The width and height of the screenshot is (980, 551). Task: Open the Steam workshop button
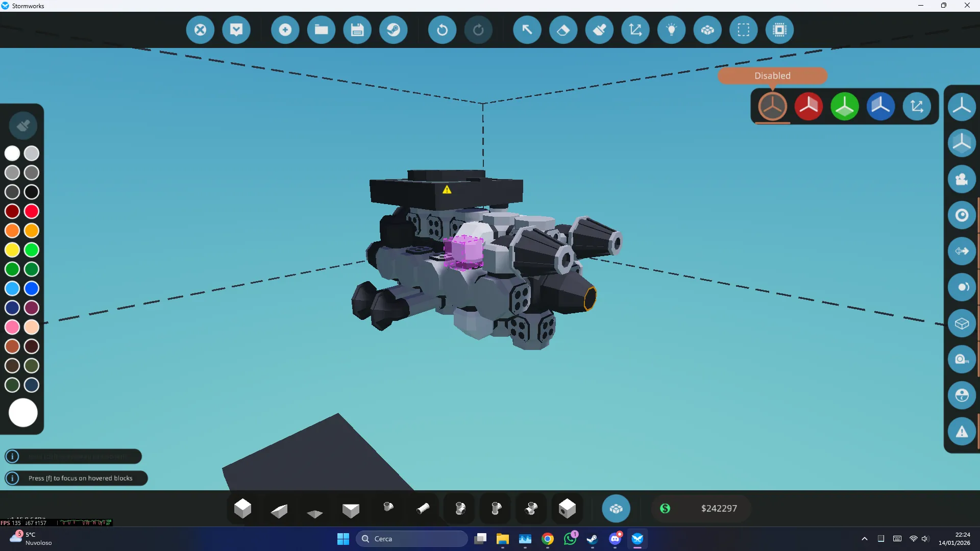coord(393,30)
